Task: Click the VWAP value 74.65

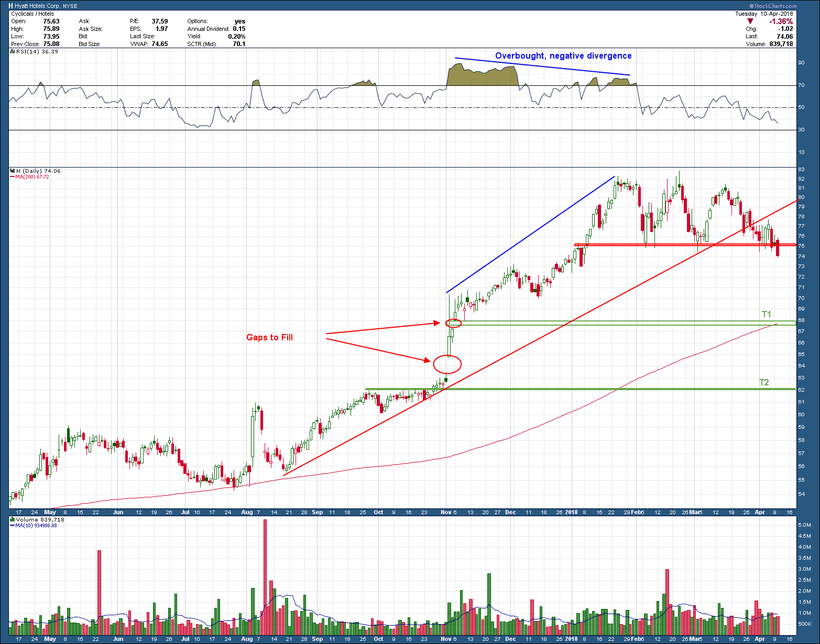Action: click(x=160, y=44)
